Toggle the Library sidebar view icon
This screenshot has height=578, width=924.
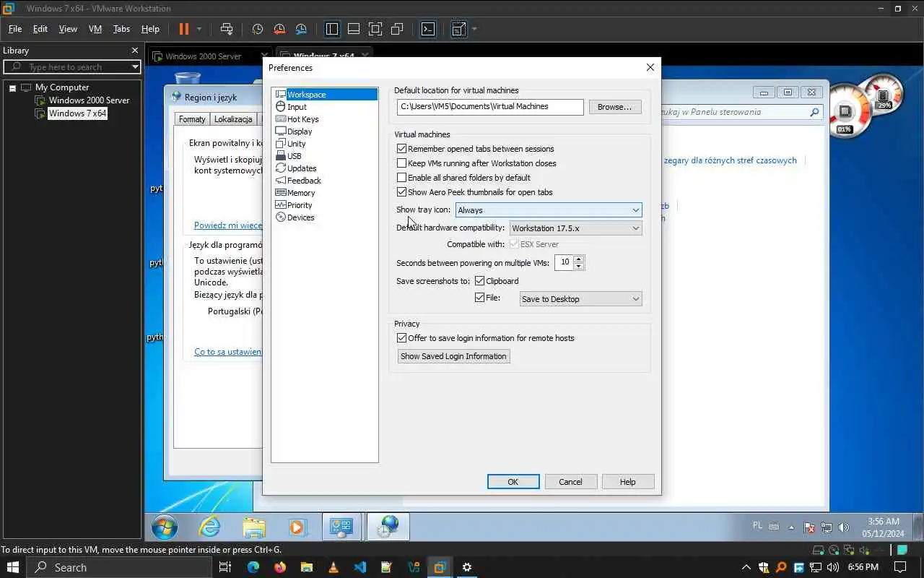[x=332, y=29]
